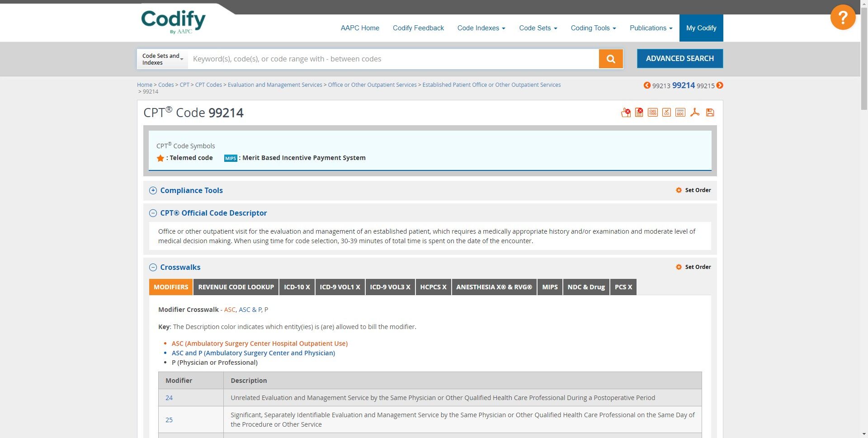Click Evaluation and Management Services breadcrumb
This screenshot has width=868, height=438.
click(x=275, y=85)
